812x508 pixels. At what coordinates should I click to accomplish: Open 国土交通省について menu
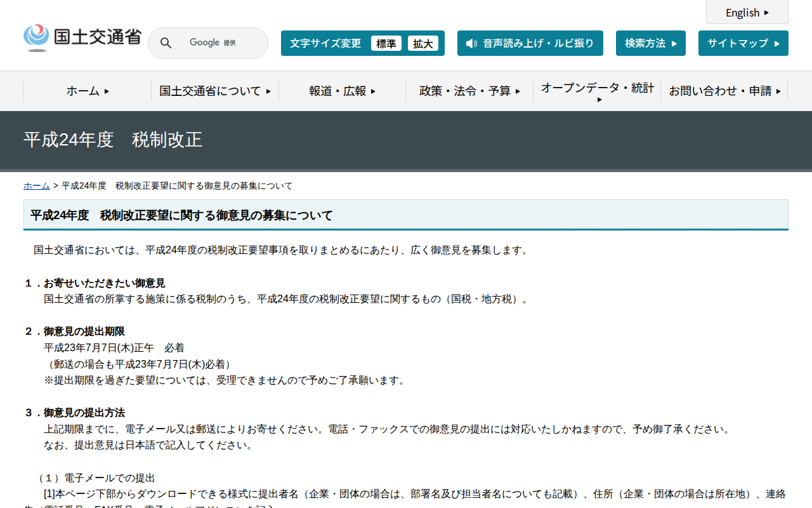pos(215,91)
